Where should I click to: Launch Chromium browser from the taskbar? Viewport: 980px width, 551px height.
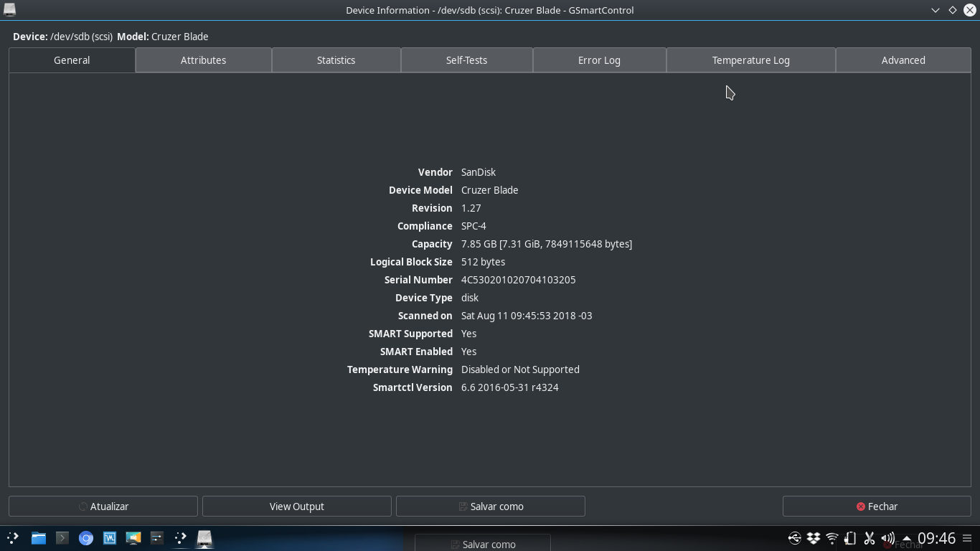click(x=86, y=538)
